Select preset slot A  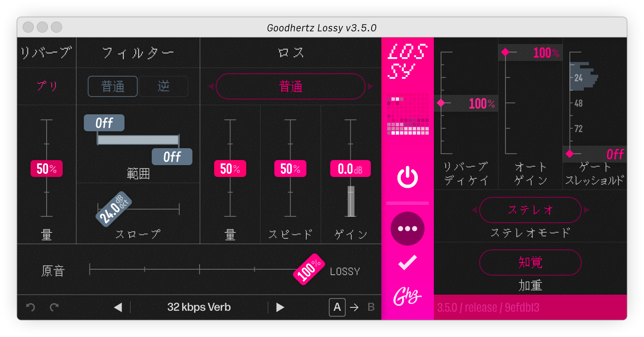(337, 307)
